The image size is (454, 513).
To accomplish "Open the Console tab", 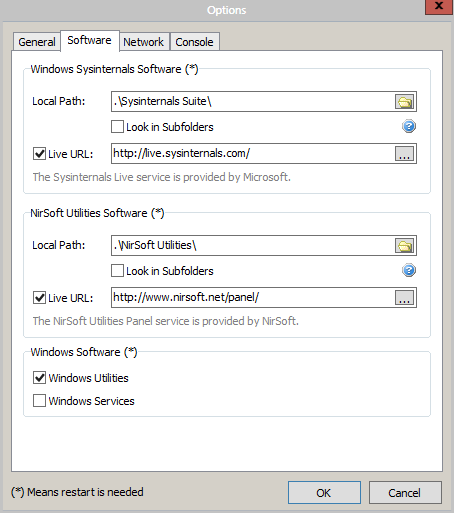I will [x=195, y=42].
